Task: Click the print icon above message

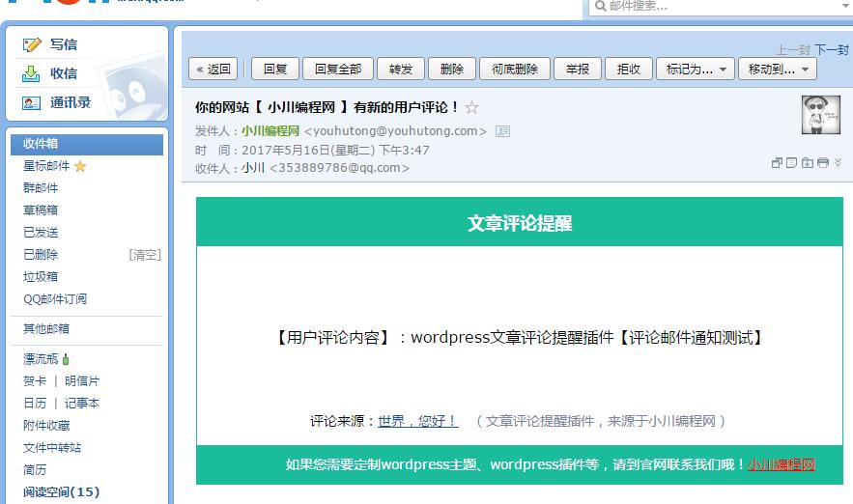Action: click(x=823, y=162)
